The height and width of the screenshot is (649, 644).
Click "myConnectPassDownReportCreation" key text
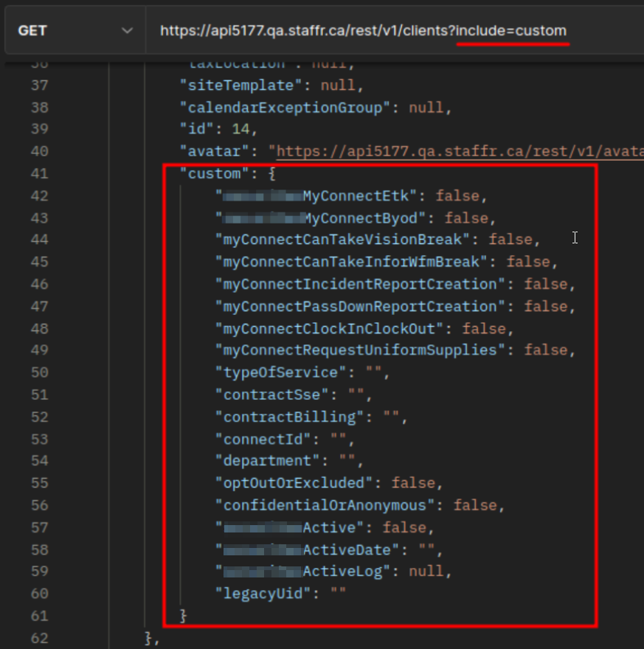360,307
